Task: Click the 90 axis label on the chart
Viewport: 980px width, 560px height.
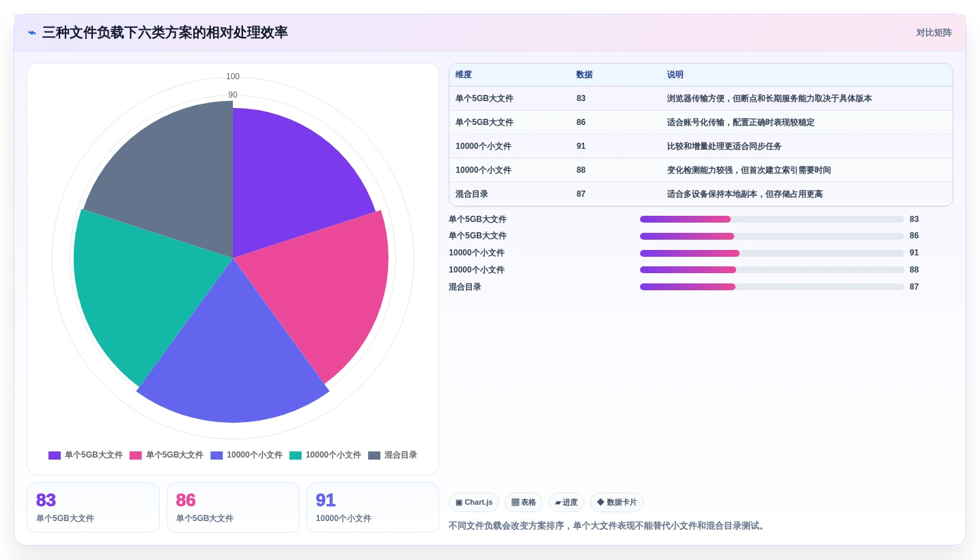Action: pos(233,95)
